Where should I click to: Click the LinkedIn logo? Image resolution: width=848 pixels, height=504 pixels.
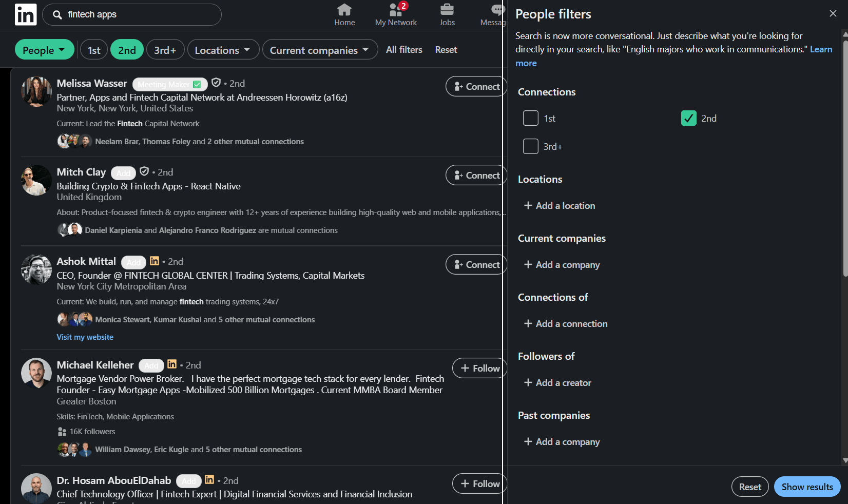25,14
